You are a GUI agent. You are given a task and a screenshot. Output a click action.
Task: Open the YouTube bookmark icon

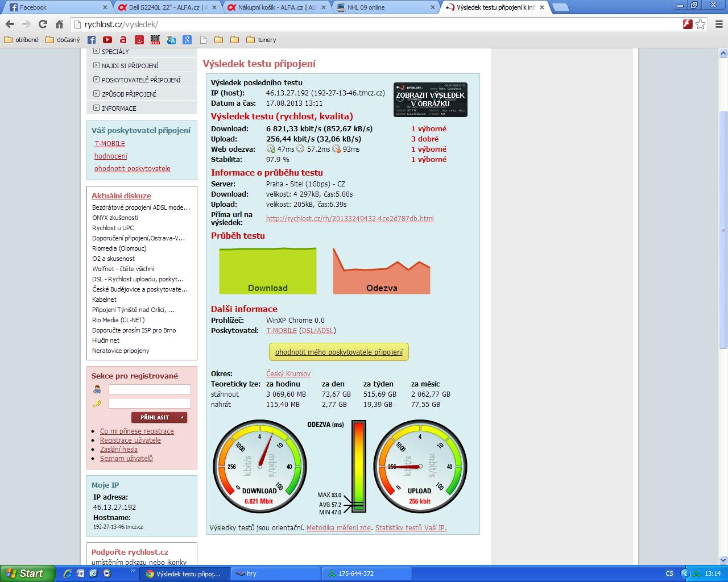pyautogui.click(x=107, y=40)
